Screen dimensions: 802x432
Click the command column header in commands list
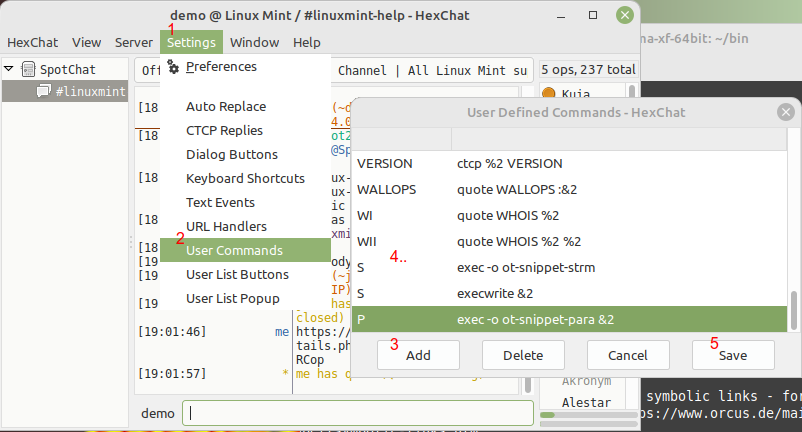[x=619, y=139]
